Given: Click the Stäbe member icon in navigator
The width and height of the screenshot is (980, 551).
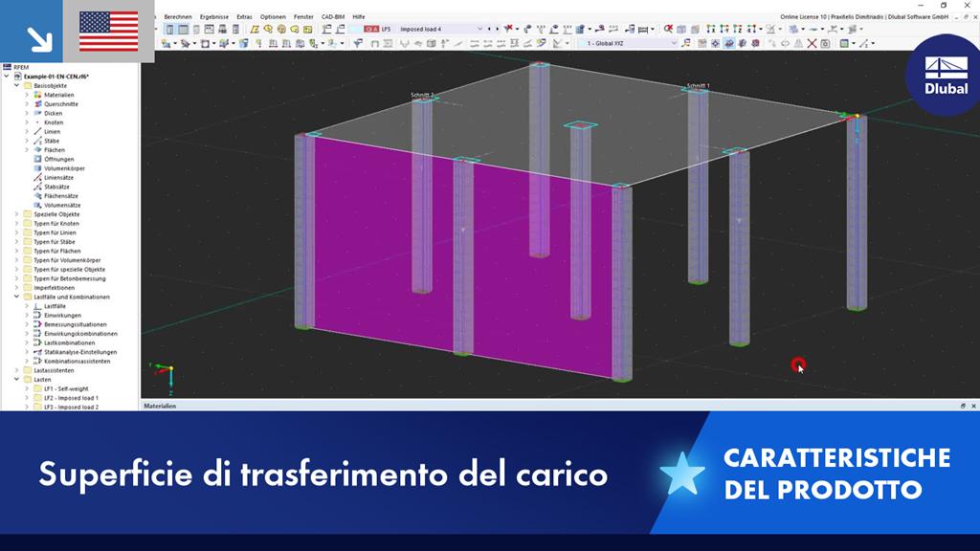Looking at the screenshot, I should pyautogui.click(x=37, y=141).
